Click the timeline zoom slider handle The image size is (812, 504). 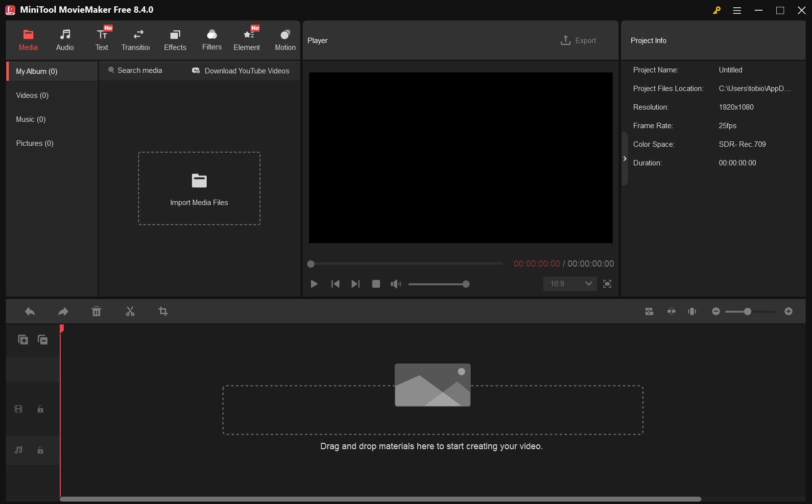(748, 311)
